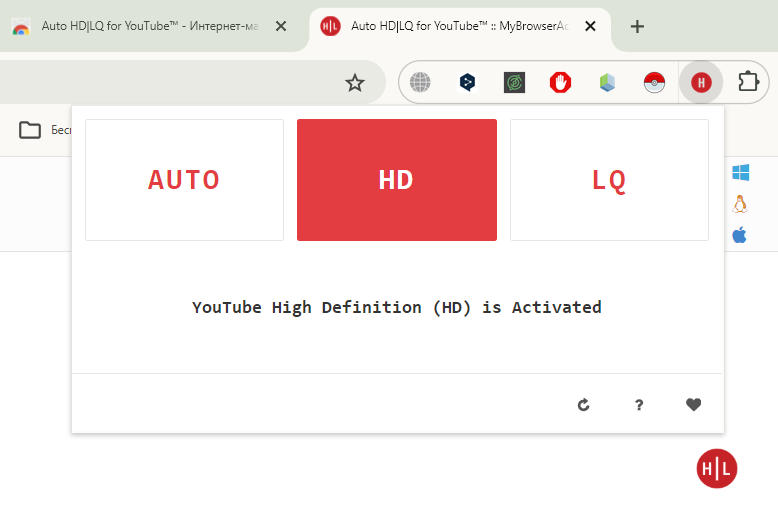
Task: Click the gray globe extension icon
Action: click(420, 83)
